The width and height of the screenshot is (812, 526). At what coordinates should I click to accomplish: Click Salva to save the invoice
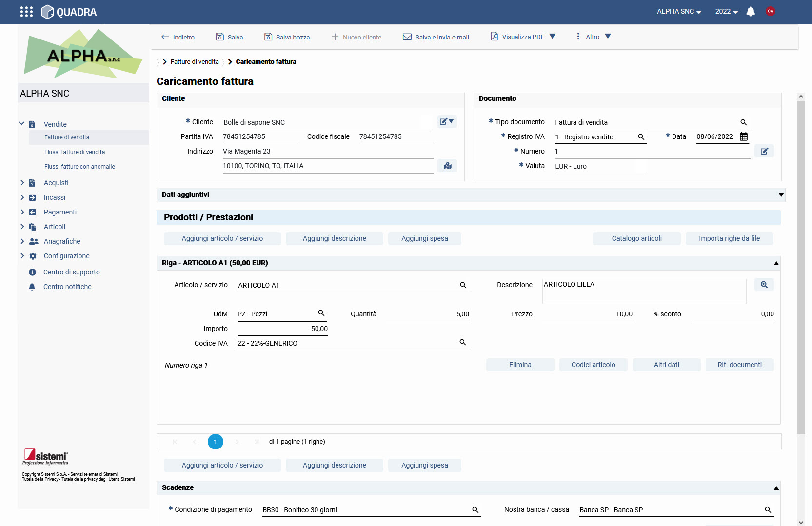(x=230, y=37)
